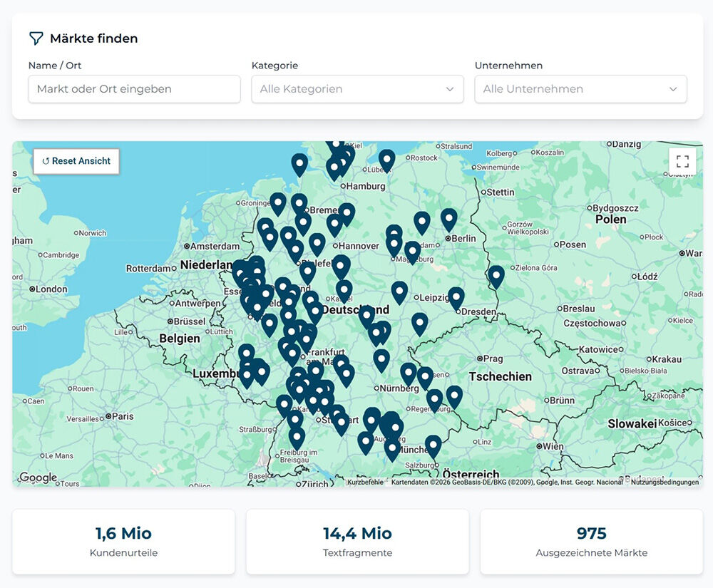The height and width of the screenshot is (588, 713).
Task: Click the map pin east of Lübeck
Action: [x=387, y=161]
